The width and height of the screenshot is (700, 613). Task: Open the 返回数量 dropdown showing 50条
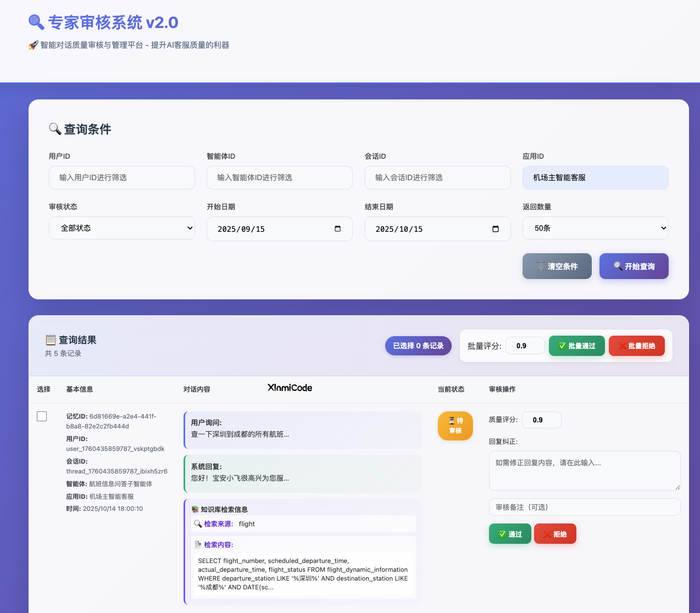[x=595, y=227]
